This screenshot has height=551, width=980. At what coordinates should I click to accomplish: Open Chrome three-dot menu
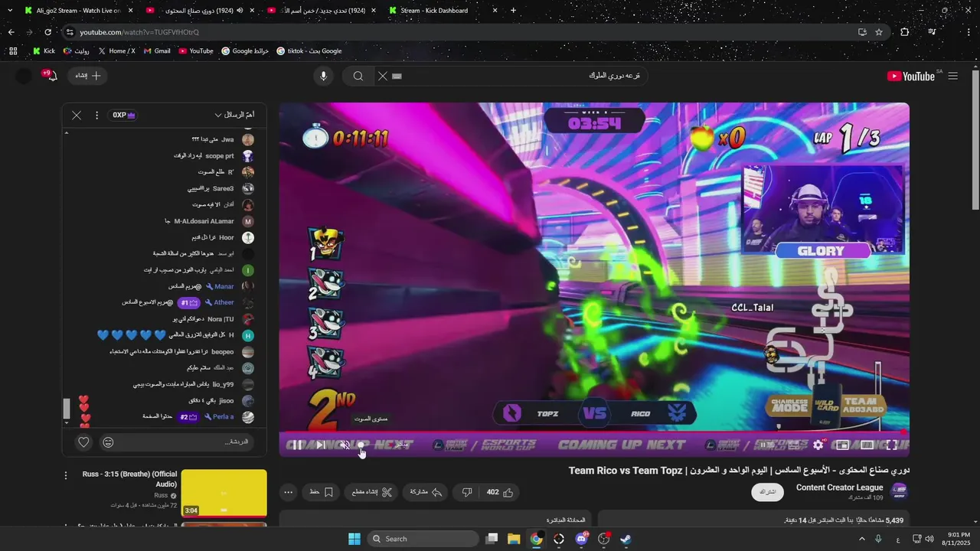click(968, 32)
